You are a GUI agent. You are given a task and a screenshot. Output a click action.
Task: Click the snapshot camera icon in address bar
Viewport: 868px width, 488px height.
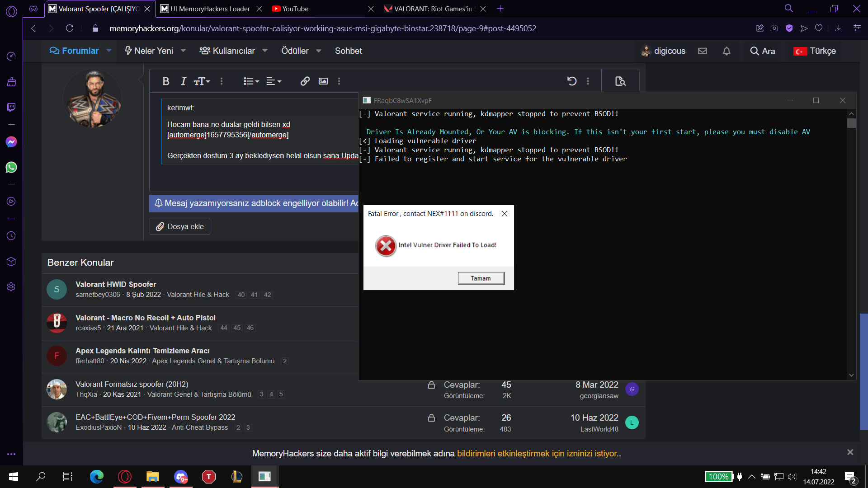(x=774, y=28)
